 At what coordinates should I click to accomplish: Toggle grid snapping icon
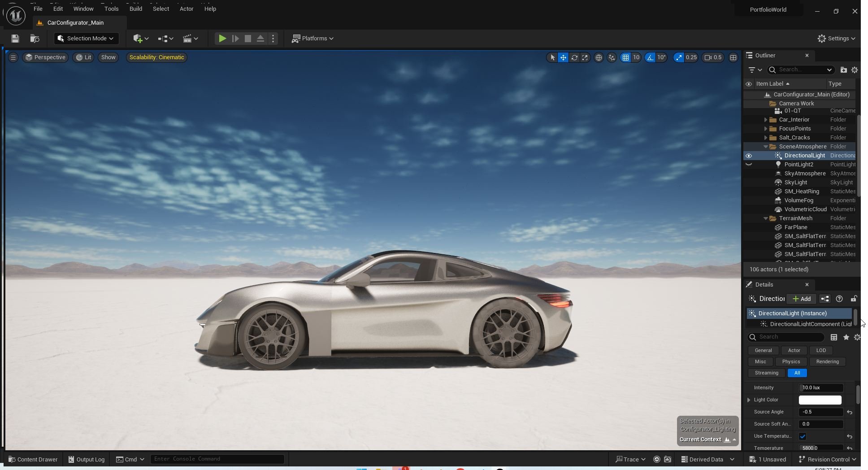pyautogui.click(x=625, y=57)
